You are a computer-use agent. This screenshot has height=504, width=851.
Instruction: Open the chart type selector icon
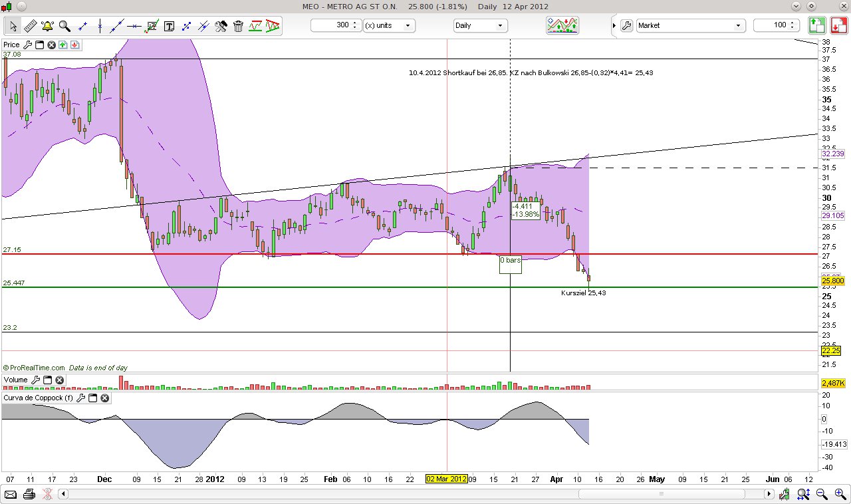562,25
